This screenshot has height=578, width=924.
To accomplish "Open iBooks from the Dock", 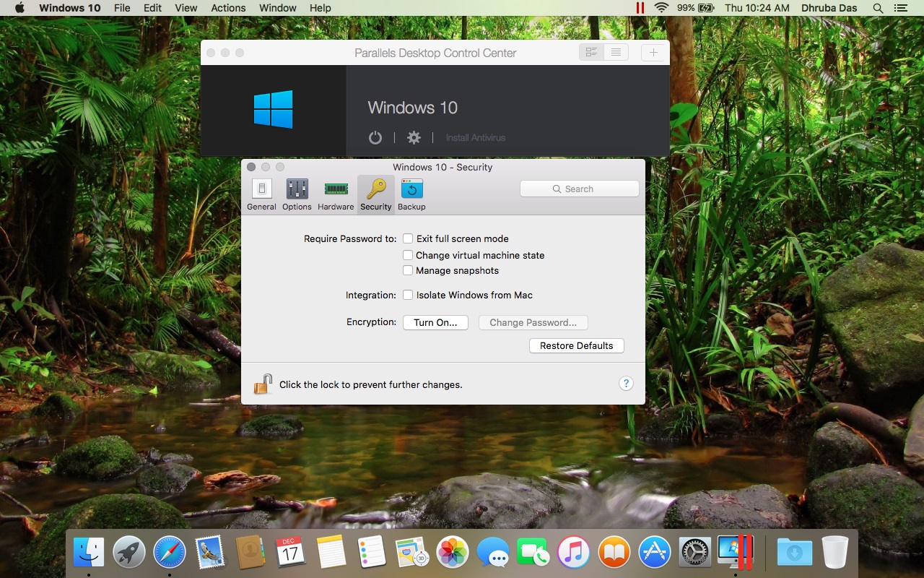I will click(614, 553).
